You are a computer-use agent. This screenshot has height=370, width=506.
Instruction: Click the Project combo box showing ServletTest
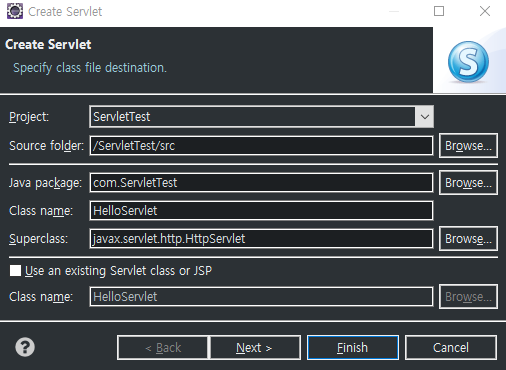[x=261, y=117]
